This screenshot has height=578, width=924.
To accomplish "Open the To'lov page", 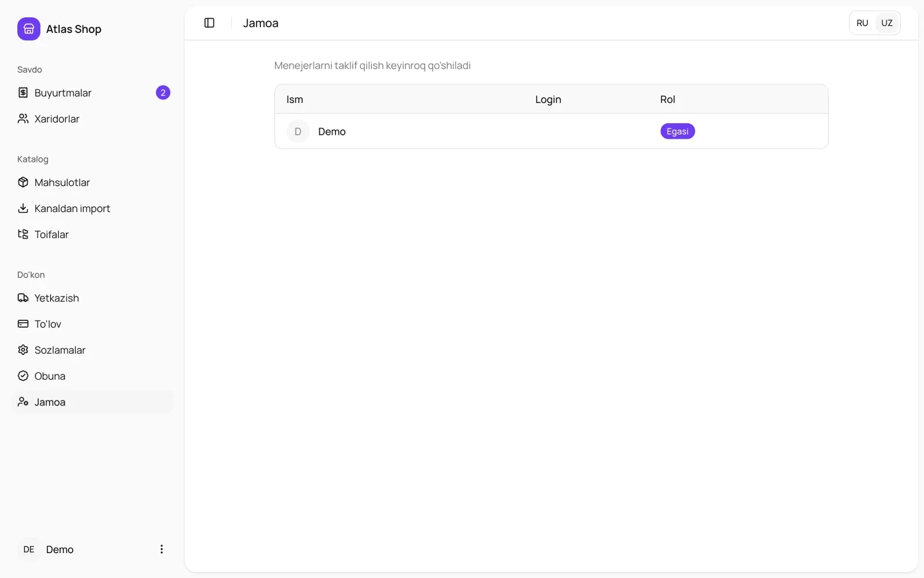I will point(92,324).
